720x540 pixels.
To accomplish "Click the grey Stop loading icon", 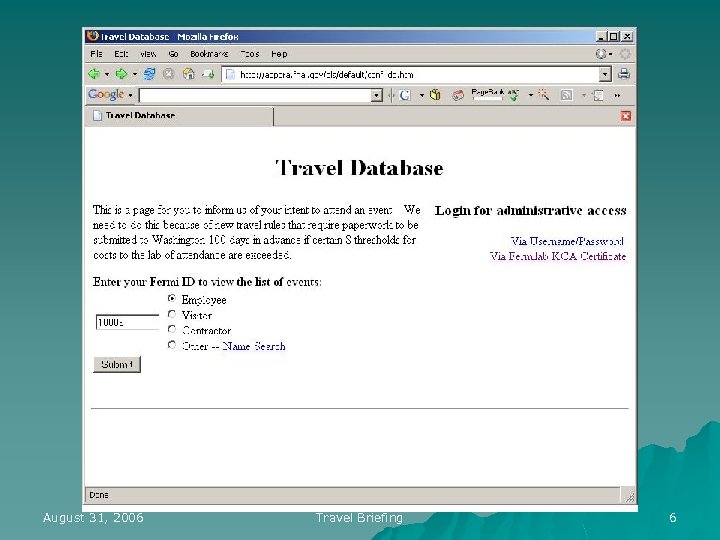I will point(169,74).
